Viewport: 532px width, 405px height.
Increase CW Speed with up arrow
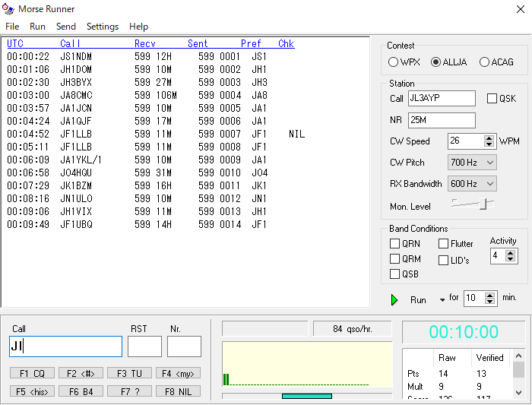489,138
